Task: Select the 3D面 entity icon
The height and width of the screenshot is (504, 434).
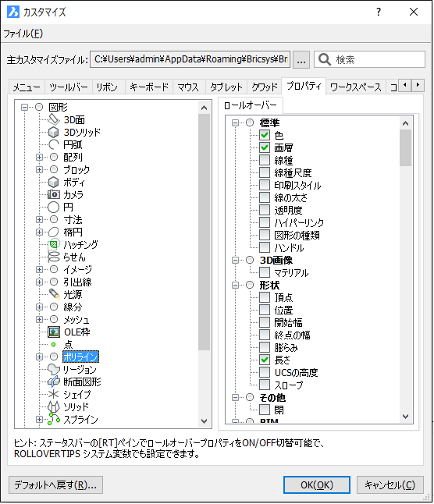Action: pos(53,119)
